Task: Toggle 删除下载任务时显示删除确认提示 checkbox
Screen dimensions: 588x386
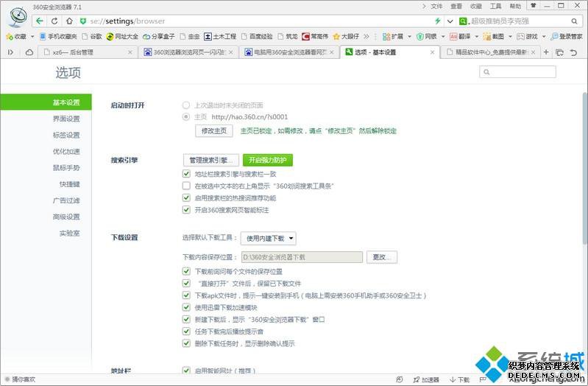Action: tap(186, 343)
